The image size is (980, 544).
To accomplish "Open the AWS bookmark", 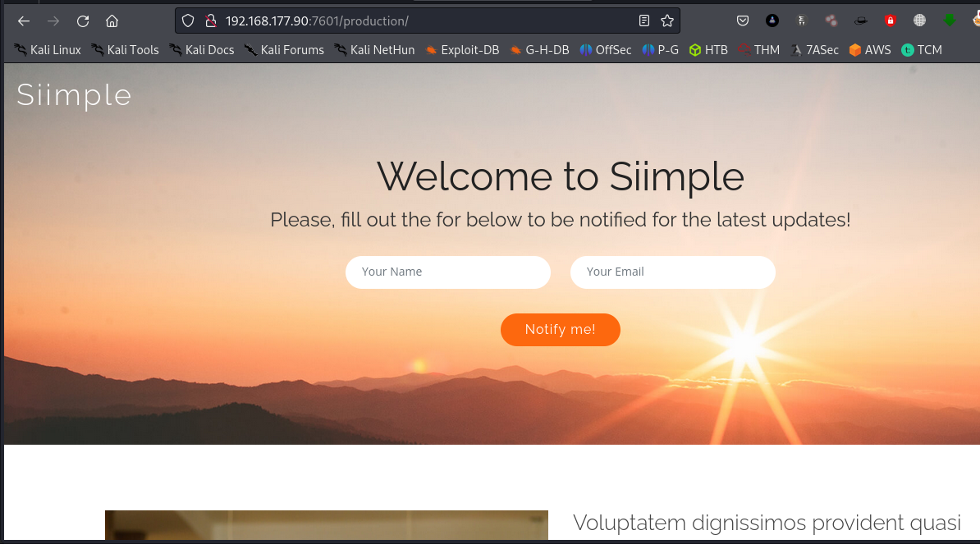I will pos(869,50).
